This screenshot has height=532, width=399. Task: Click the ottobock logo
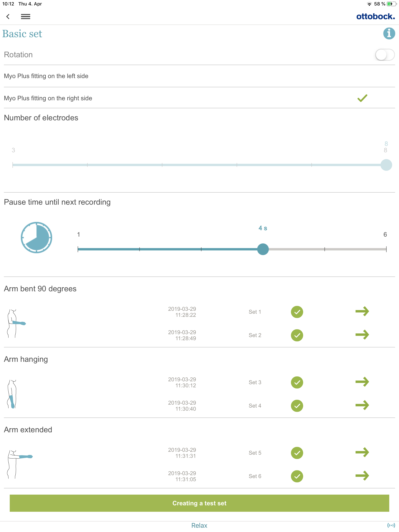pyautogui.click(x=375, y=16)
